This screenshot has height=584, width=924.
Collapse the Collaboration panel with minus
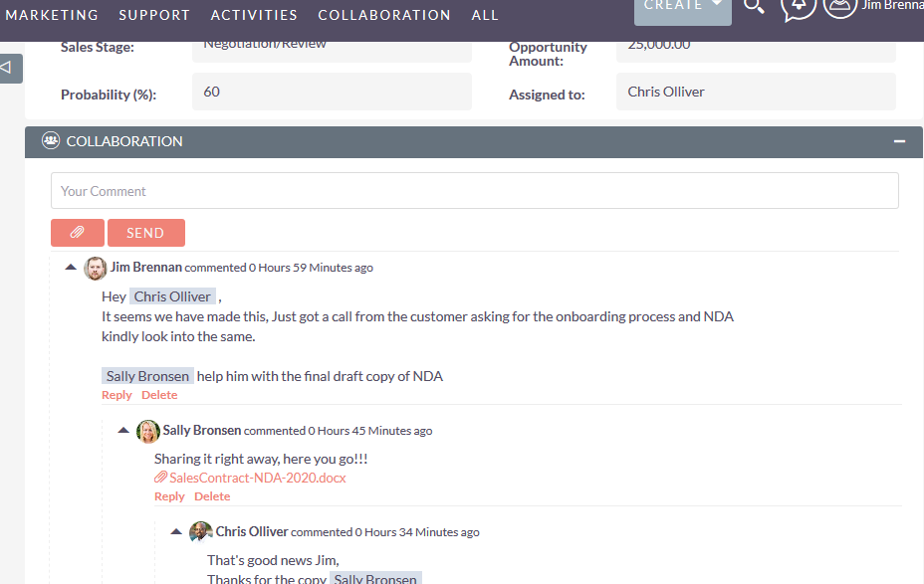coord(900,141)
